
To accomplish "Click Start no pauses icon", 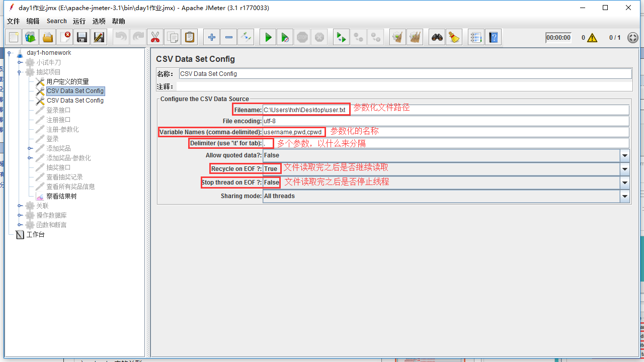I will point(285,37).
